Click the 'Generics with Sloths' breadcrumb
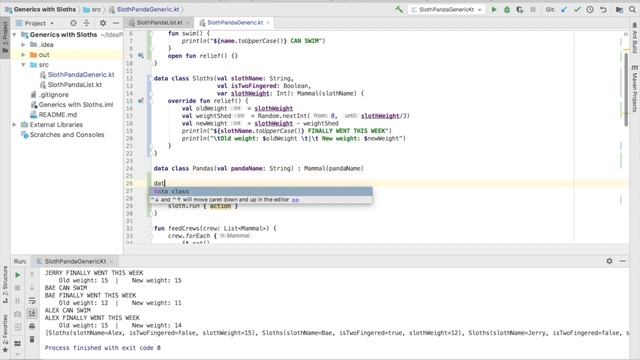Viewport: 640px width, 360px height. click(44, 9)
